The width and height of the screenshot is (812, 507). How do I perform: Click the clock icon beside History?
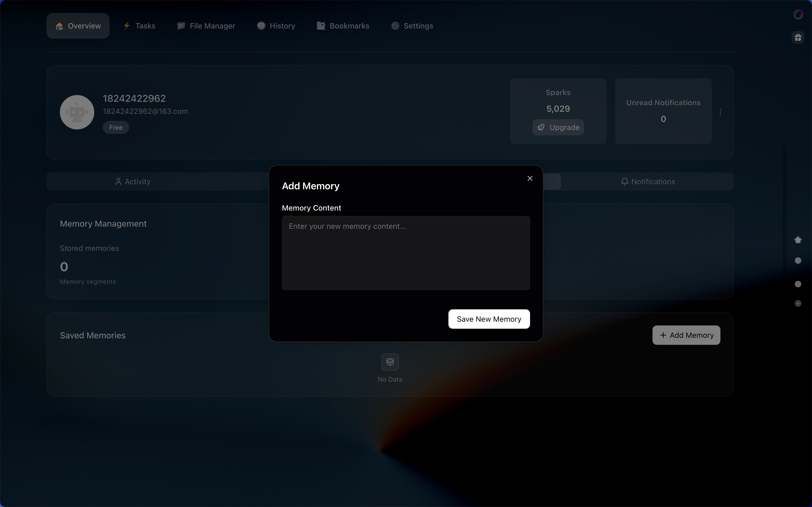coord(261,26)
